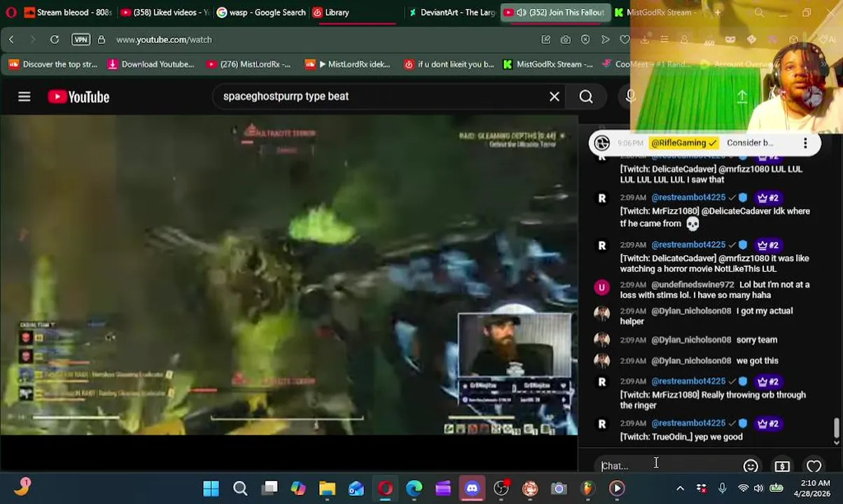The height and width of the screenshot is (504, 843).
Task: Start voice search with microphone icon
Action: pos(631,97)
